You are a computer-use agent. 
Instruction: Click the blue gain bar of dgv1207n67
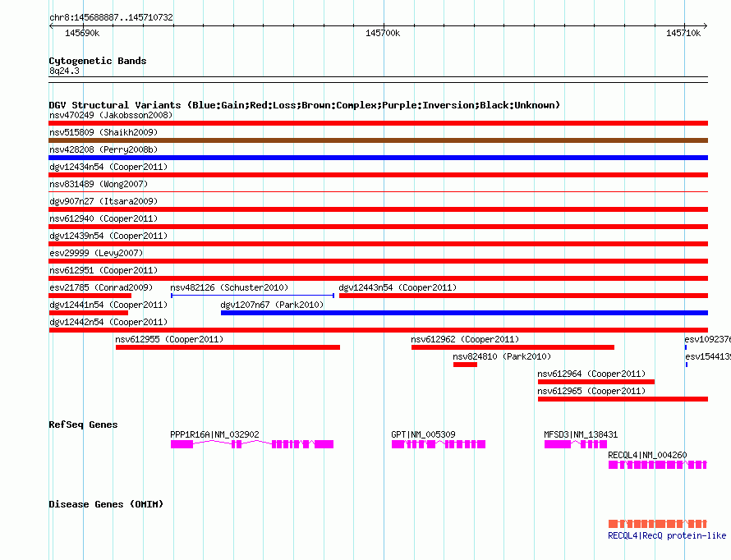point(464,313)
